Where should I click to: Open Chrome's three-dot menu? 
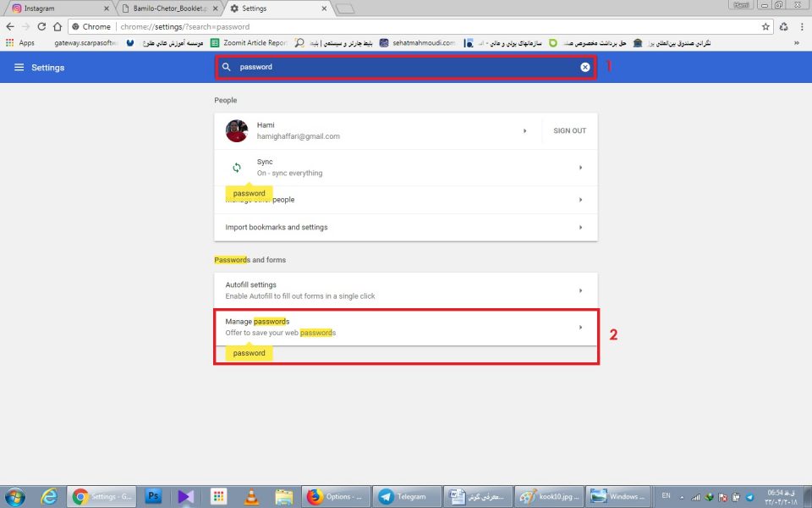coord(800,27)
